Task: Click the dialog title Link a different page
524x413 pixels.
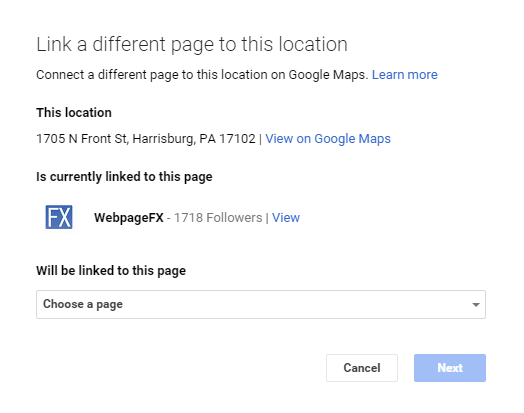Action: [x=192, y=44]
